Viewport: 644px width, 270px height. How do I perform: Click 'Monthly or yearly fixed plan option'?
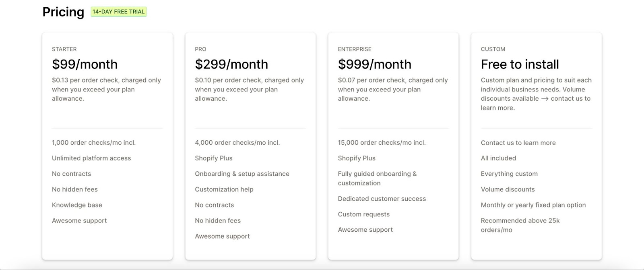click(x=533, y=205)
